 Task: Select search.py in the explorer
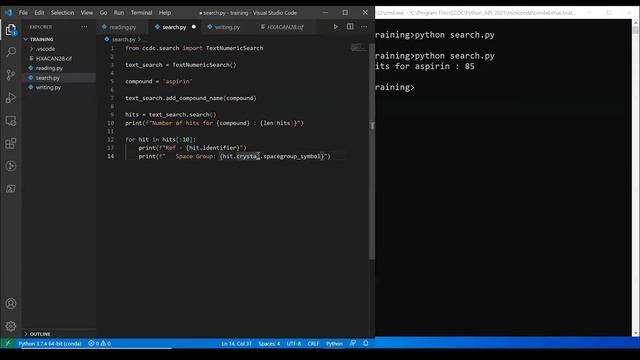[x=48, y=78]
